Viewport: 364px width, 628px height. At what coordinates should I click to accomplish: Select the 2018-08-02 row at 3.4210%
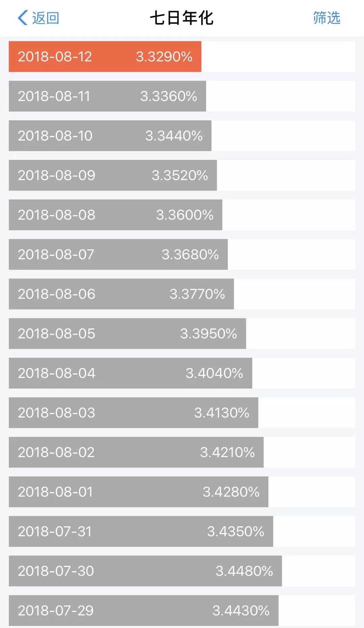pos(136,452)
